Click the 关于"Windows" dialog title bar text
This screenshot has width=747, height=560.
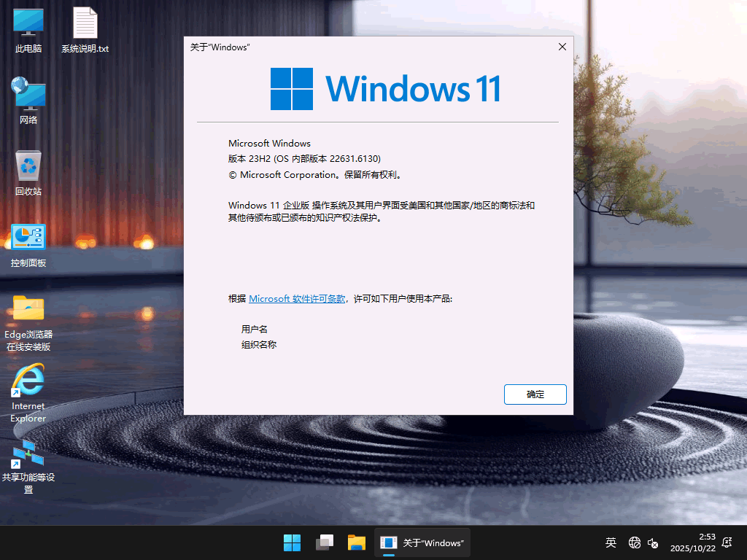[x=220, y=47]
